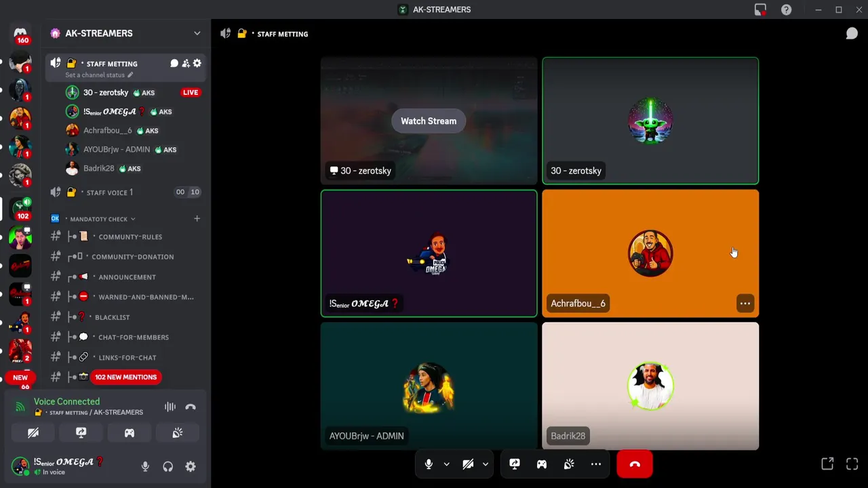
Task: Toggle camera in left voice panel
Action: pyautogui.click(x=33, y=432)
